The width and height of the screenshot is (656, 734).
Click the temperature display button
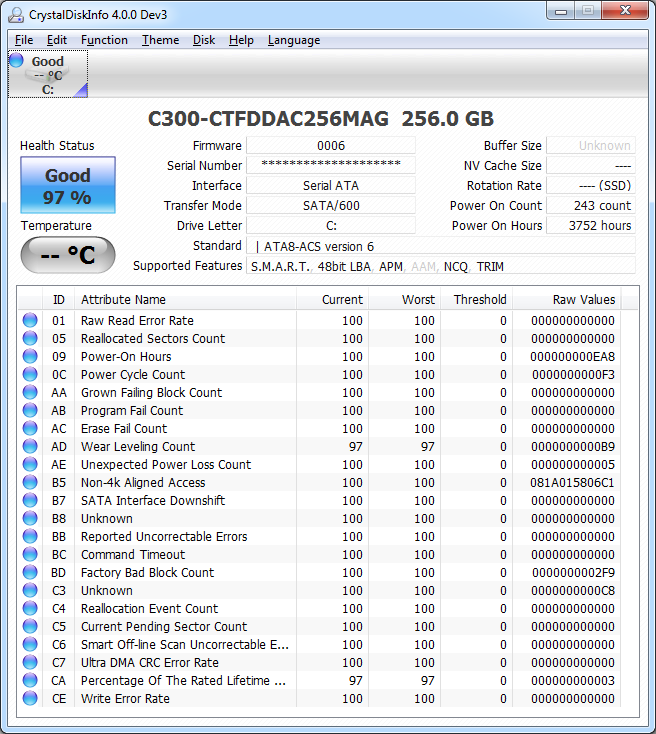pos(68,255)
